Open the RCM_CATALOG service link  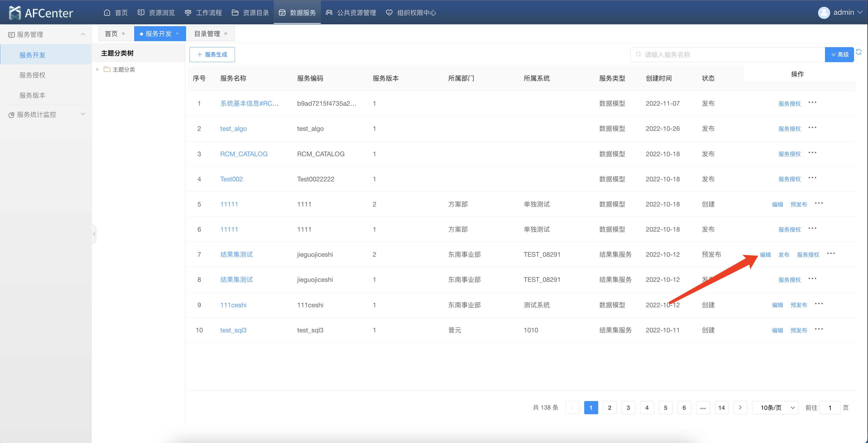click(244, 154)
